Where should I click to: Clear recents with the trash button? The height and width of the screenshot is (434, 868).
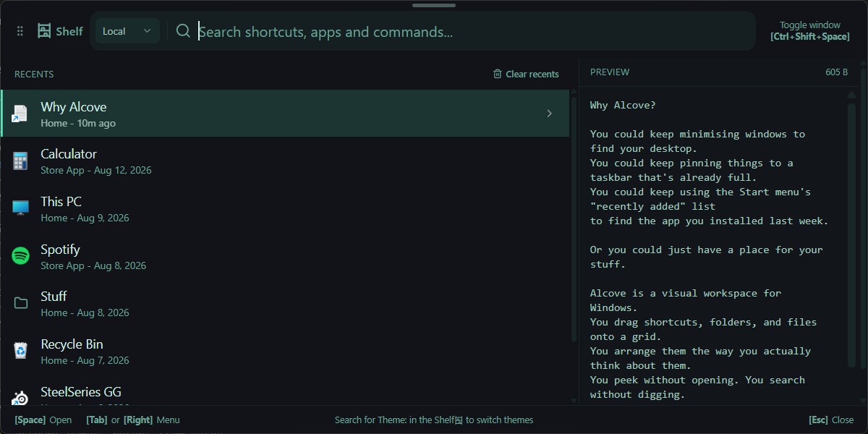tap(526, 74)
